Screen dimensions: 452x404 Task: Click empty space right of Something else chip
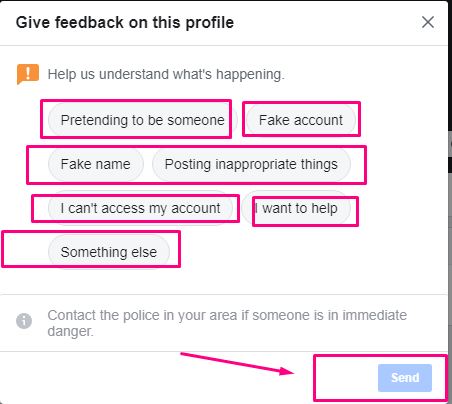(x=300, y=252)
